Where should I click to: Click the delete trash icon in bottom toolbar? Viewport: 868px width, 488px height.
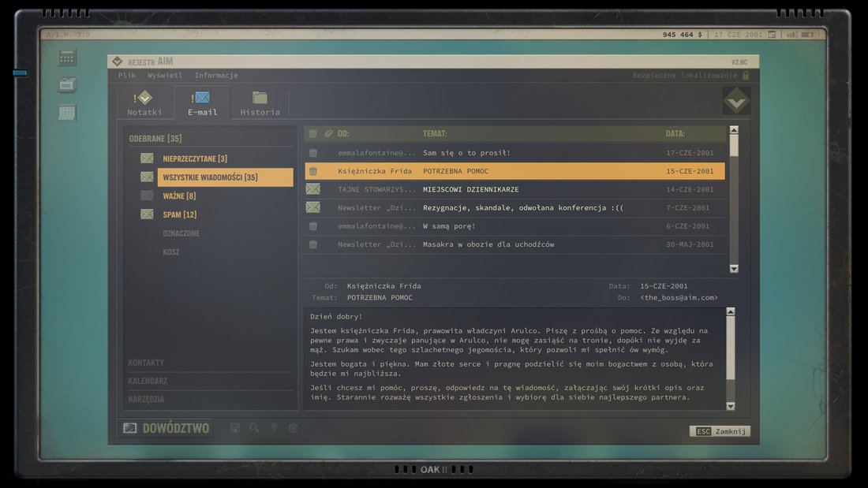pyautogui.click(x=294, y=428)
